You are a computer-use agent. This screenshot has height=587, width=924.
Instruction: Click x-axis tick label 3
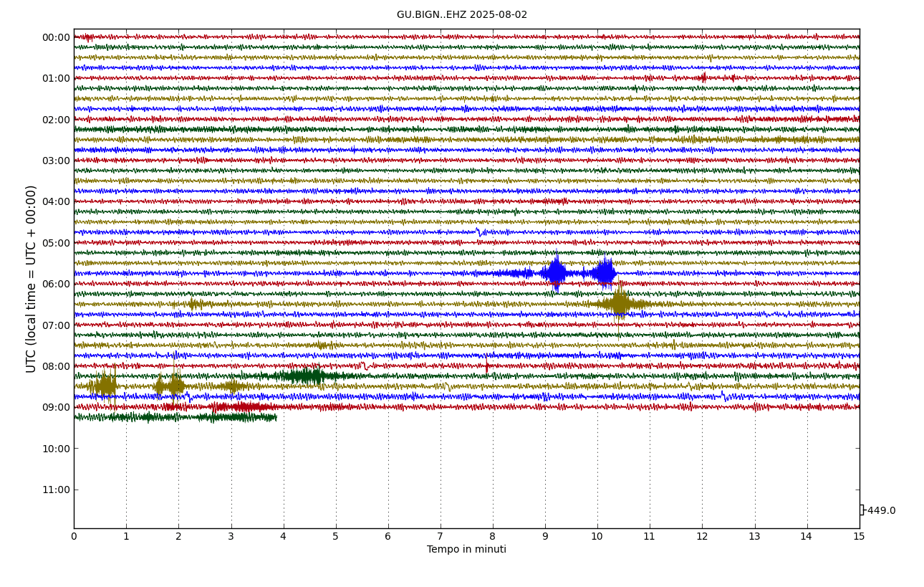coord(231,537)
